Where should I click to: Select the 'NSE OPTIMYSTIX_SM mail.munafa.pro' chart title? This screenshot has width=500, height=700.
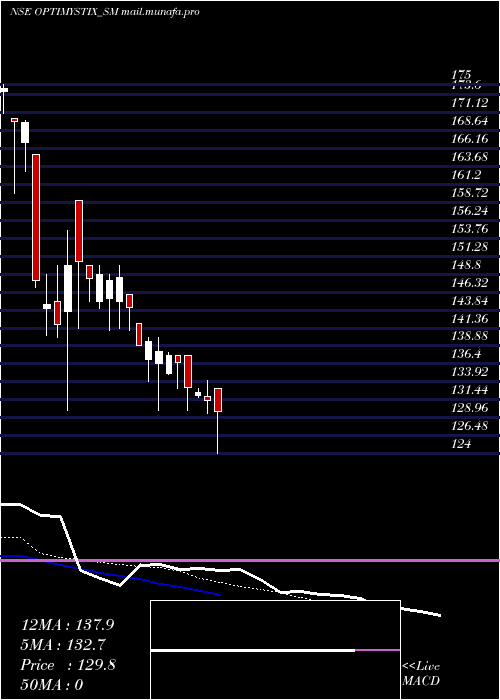(x=104, y=12)
